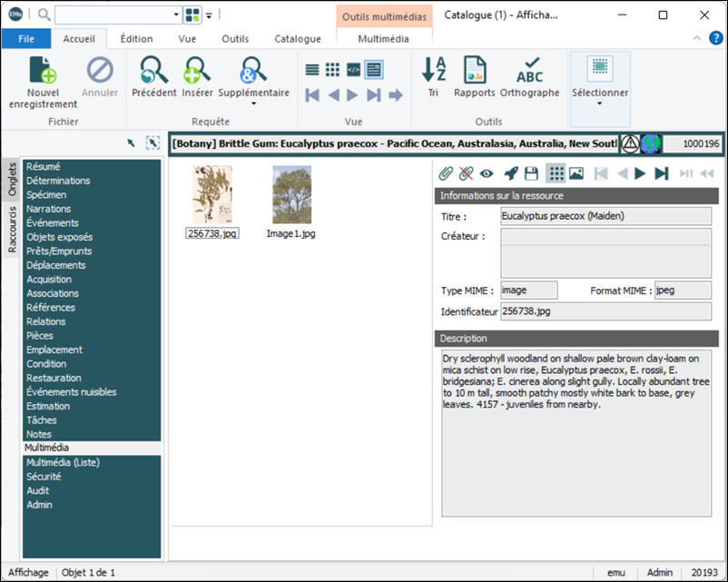The height and width of the screenshot is (582, 728).
Task: Click into the Identificateur field
Action: [x=605, y=311]
